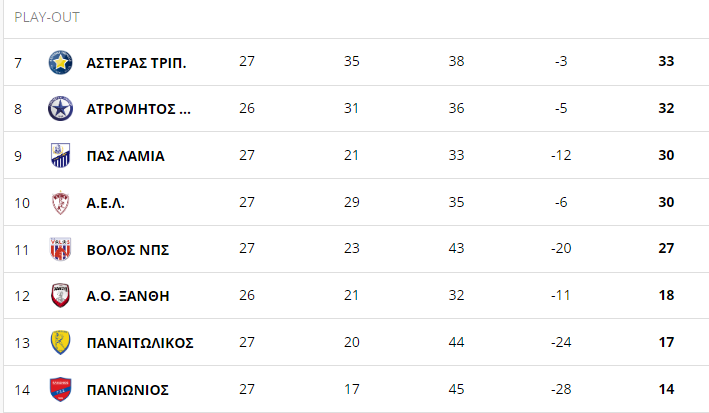Select the ΠΑΣ ΛΑΜΙΑ striped shield logo
This screenshot has height=413, width=709.
coord(61,155)
